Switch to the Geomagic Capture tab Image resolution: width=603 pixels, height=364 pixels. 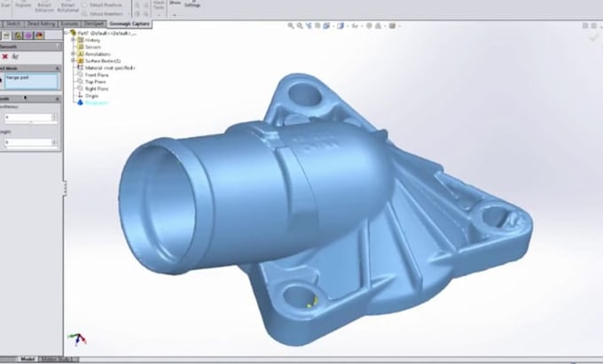click(129, 24)
